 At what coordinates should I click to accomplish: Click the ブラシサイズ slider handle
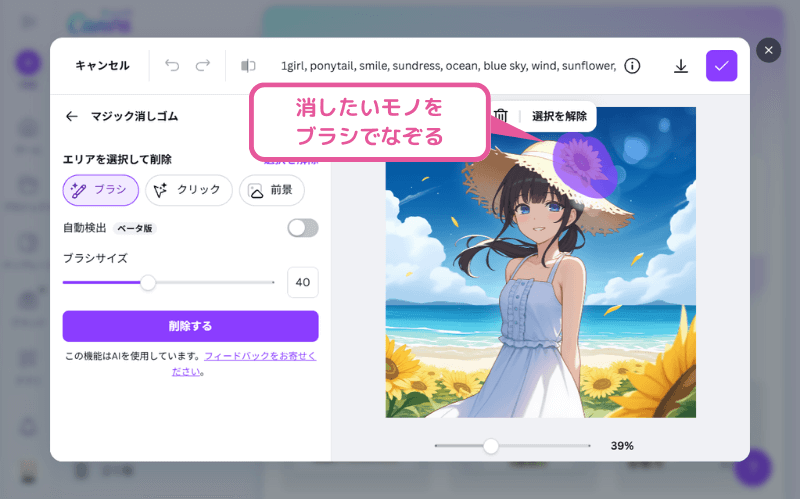tap(148, 282)
